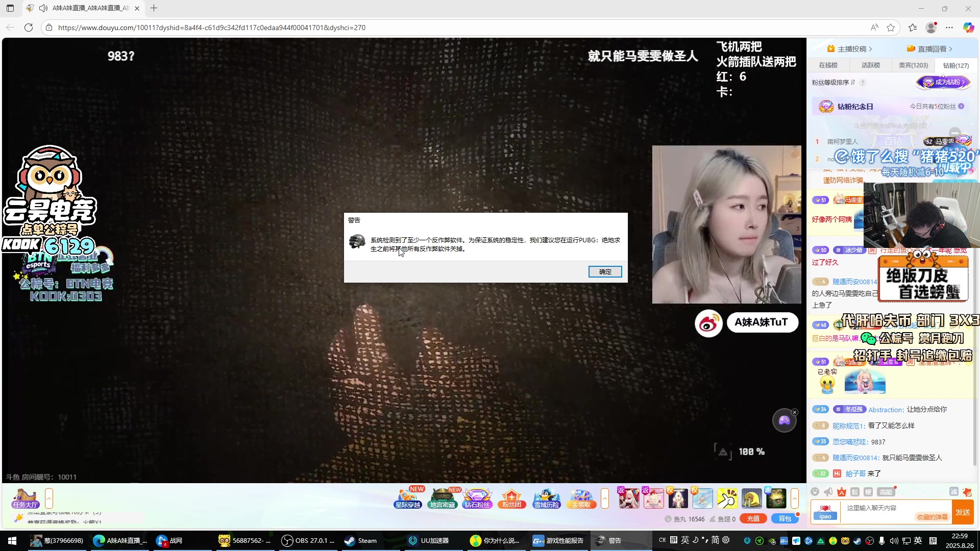Image resolution: width=980 pixels, height=551 pixels.
Task: Expand 任务大厅 panel up arrow
Action: [x=49, y=498]
